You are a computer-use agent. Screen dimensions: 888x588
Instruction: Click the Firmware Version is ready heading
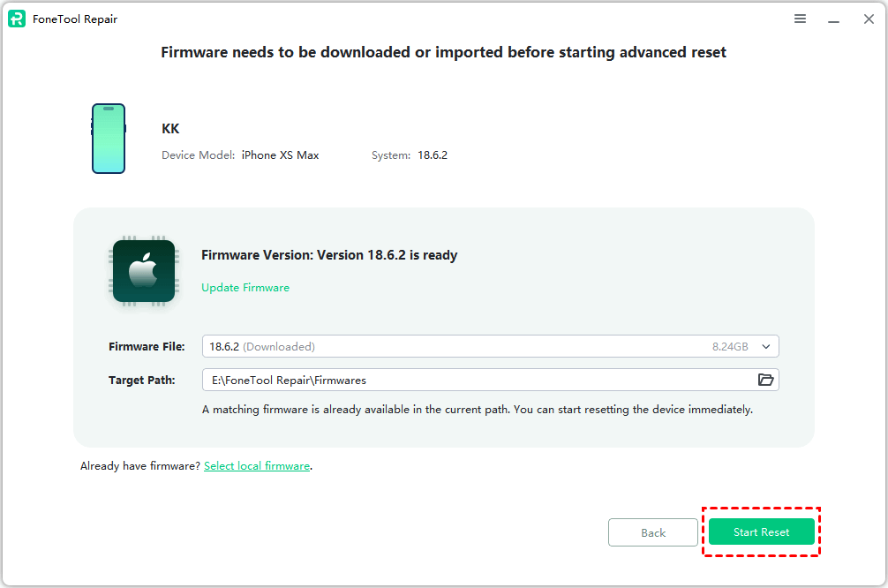pyautogui.click(x=329, y=255)
